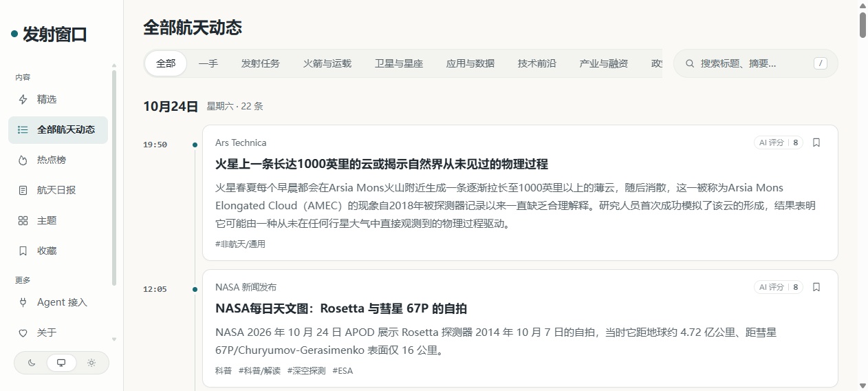
Task: Select the 一手 filter tab
Action: (x=208, y=63)
